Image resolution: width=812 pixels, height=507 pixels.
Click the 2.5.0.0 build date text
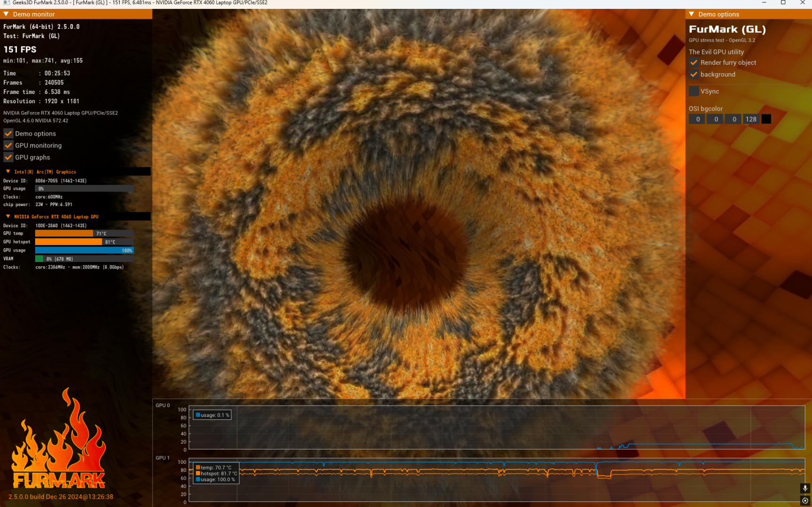pos(61,497)
